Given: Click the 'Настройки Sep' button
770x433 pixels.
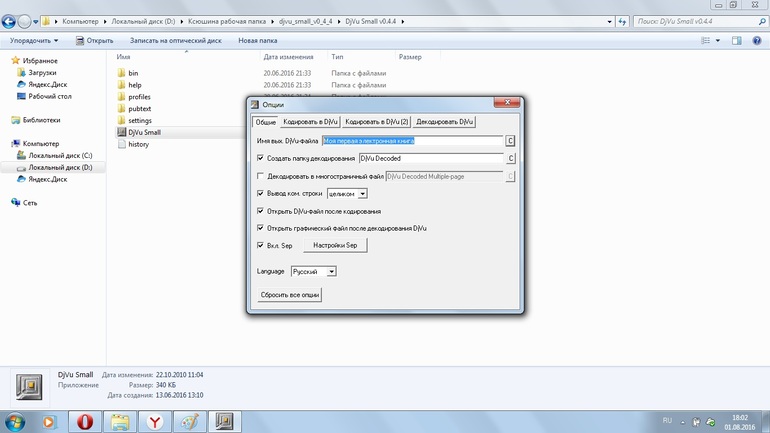Looking at the screenshot, I should [335, 245].
